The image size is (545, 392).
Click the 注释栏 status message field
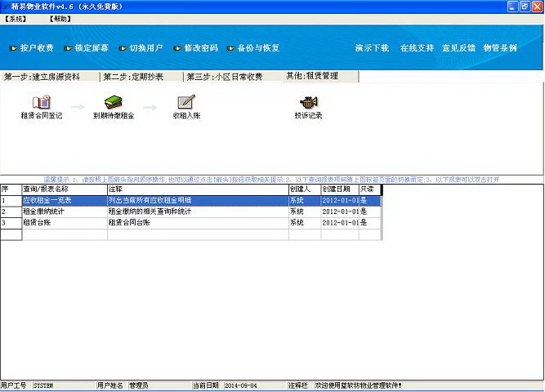[428, 385]
